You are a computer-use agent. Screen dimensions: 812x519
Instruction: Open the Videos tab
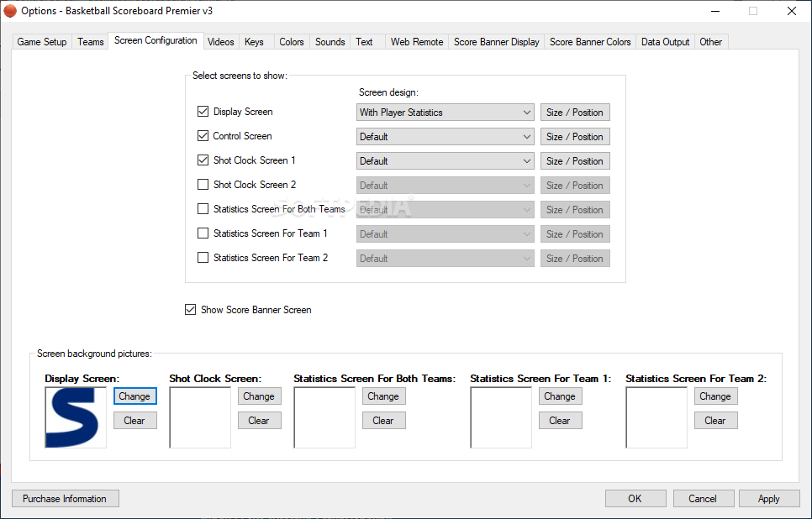[220, 42]
